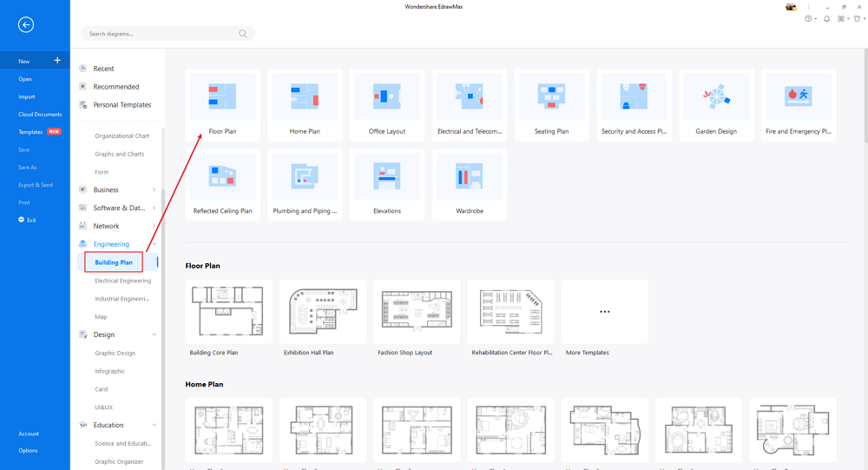Choose Import in the blue sidebar
868x470 pixels.
[x=27, y=97]
